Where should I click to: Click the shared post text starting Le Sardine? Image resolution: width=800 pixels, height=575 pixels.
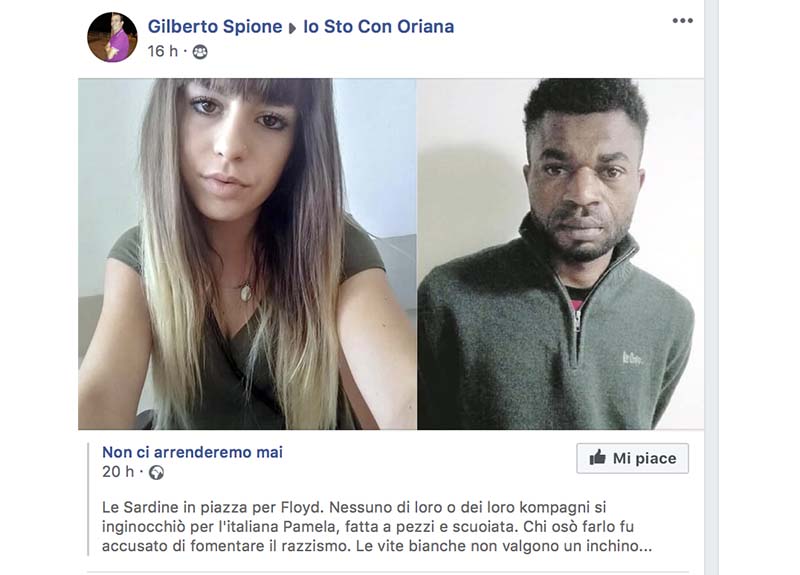click(377, 527)
